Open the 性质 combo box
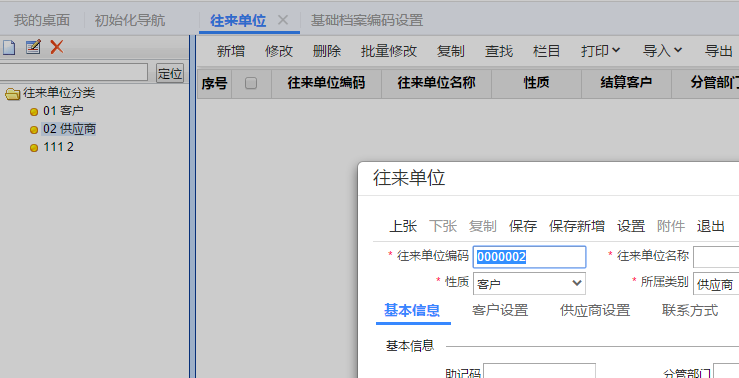The width and height of the screenshot is (739, 378). pyautogui.click(x=529, y=284)
